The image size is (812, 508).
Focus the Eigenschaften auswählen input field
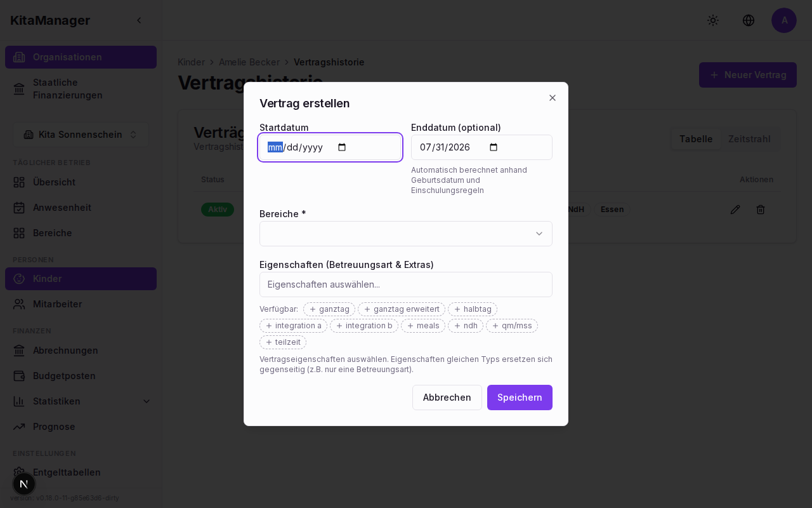pos(406,284)
